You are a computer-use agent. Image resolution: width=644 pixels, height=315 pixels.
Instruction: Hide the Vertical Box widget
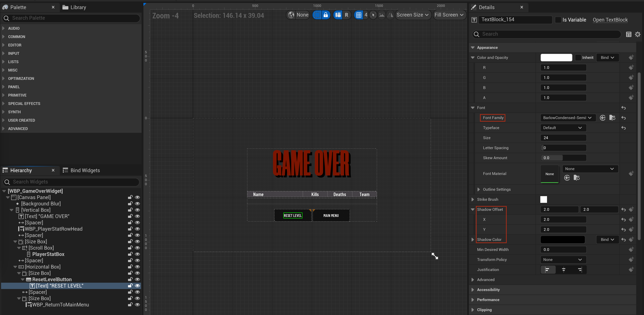(x=137, y=210)
